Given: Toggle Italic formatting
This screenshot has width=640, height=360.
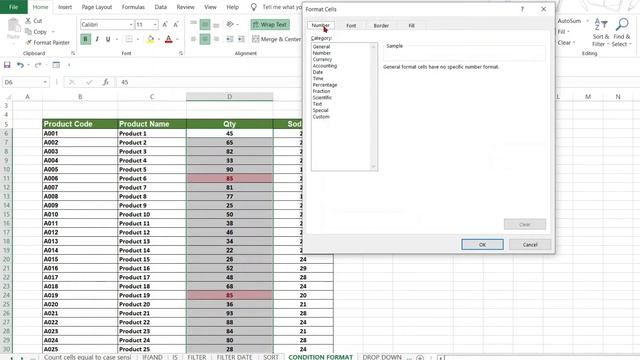Looking at the screenshot, I should tap(97, 39).
